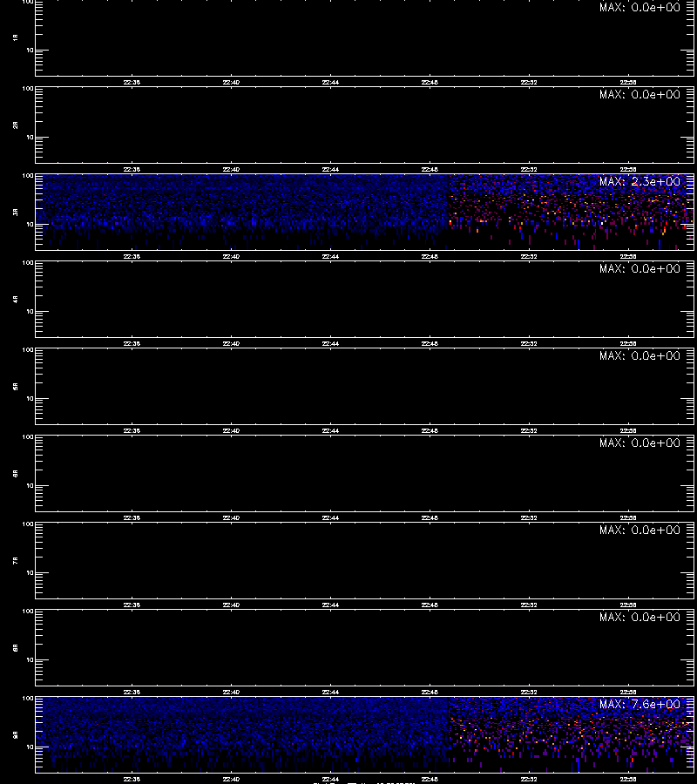
Task: Click the MAX: 0.0e+00 label in panel 5R
Action: [639, 355]
